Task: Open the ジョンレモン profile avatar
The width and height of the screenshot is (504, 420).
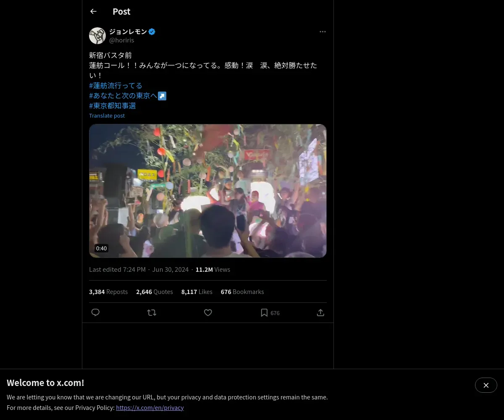Action: tap(97, 36)
